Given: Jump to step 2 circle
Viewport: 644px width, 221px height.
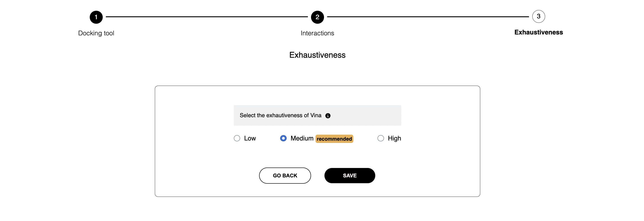Looking at the screenshot, I should (317, 17).
